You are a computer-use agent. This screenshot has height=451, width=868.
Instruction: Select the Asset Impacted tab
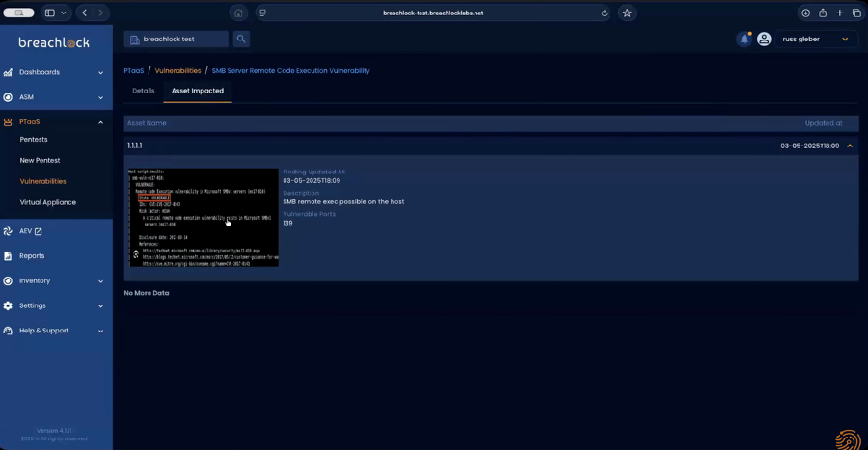(198, 91)
